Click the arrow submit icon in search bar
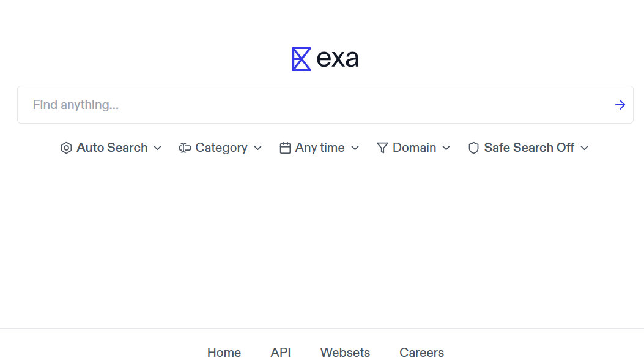 [620, 105]
